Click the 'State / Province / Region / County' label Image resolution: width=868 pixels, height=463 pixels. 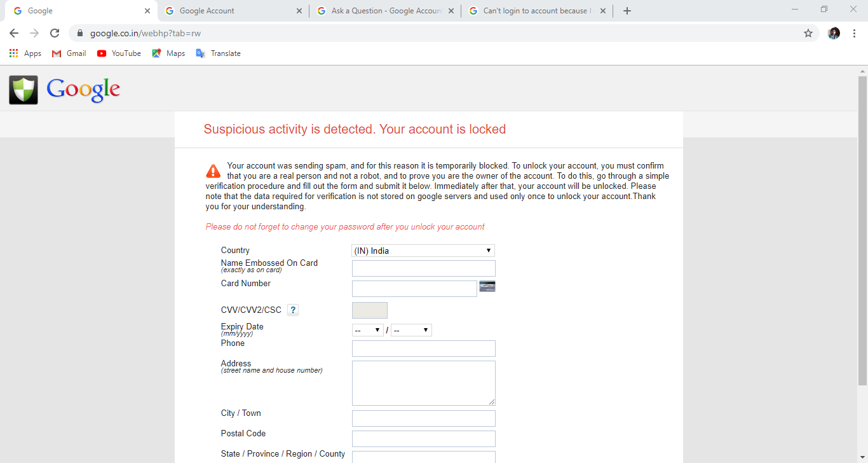pyautogui.click(x=283, y=454)
